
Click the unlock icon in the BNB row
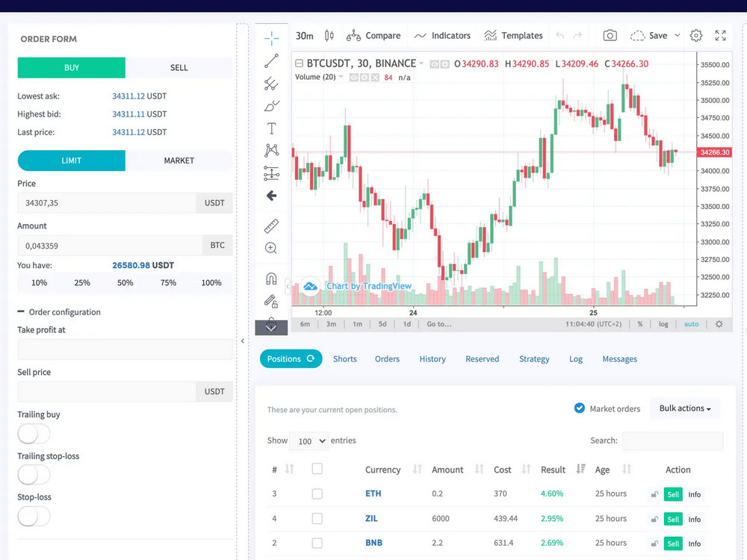click(x=654, y=544)
